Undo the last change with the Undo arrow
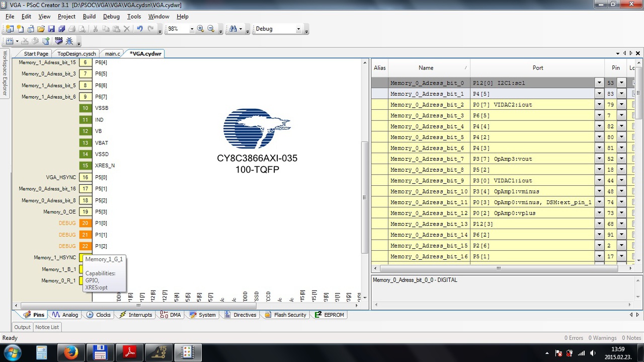 [x=140, y=29]
